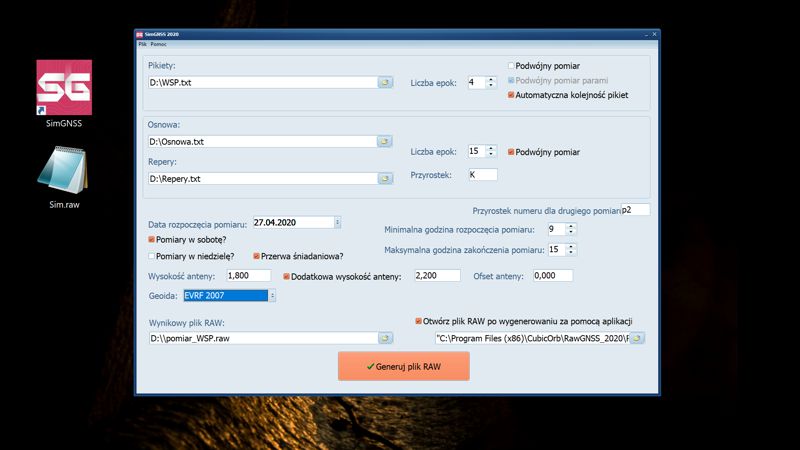Click the Osnowa path field D:\Osnowa.txt

pyautogui.click(x=263, y=141)
